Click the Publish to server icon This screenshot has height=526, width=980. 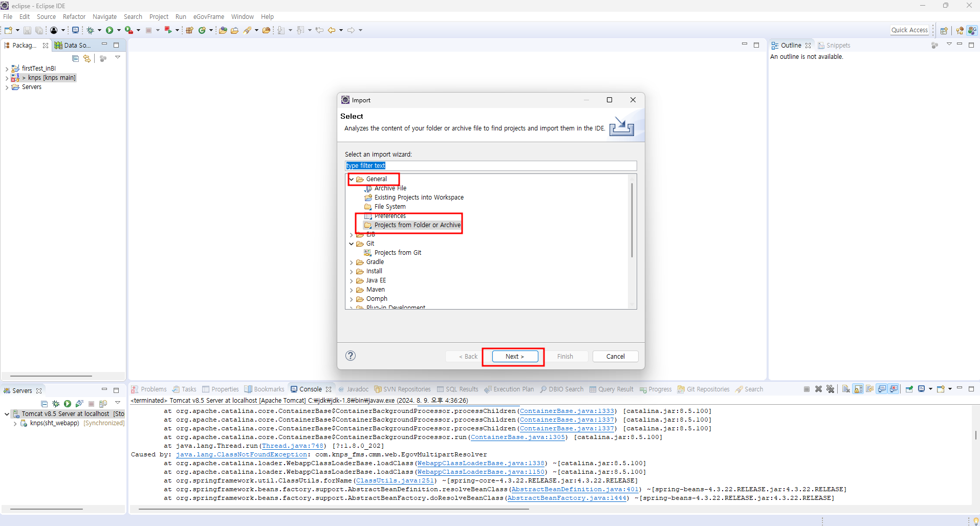click(103, 404)
